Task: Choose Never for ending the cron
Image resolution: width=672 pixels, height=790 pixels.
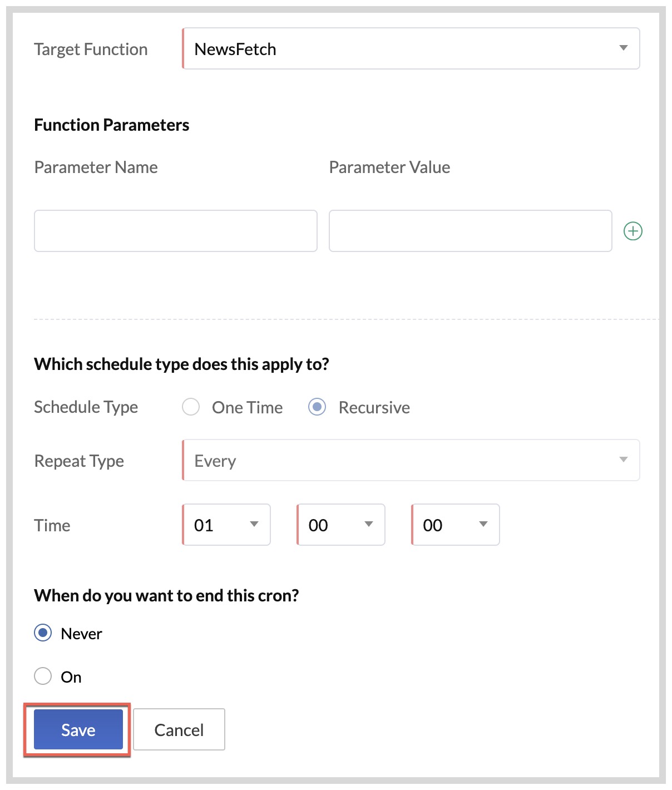Action: pos(43,633)
